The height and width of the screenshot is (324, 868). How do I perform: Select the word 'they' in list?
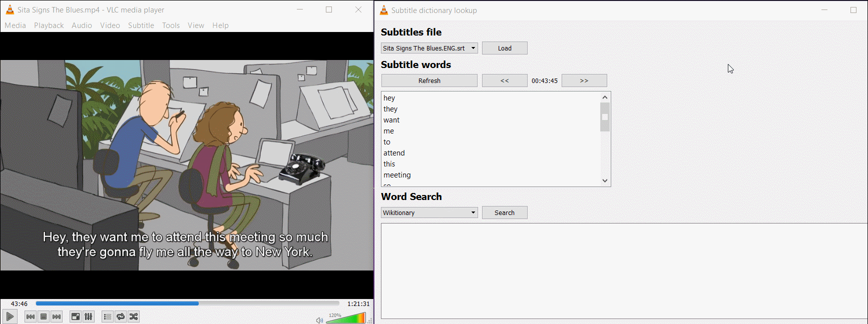[x=390, y=109]
